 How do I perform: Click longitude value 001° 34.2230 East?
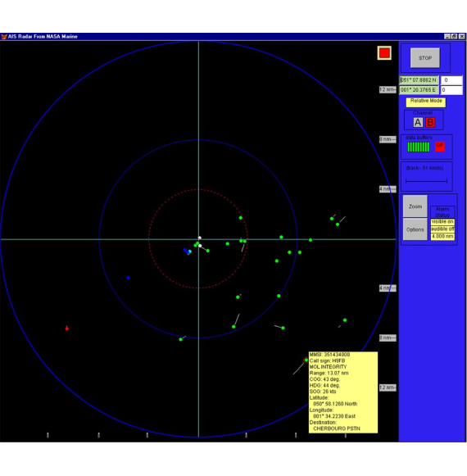(334, 416)
